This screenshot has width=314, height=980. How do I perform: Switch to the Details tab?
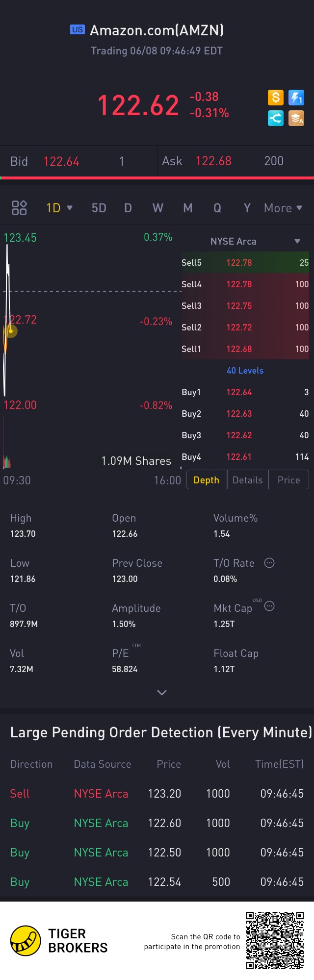click(x=248, y=480)
